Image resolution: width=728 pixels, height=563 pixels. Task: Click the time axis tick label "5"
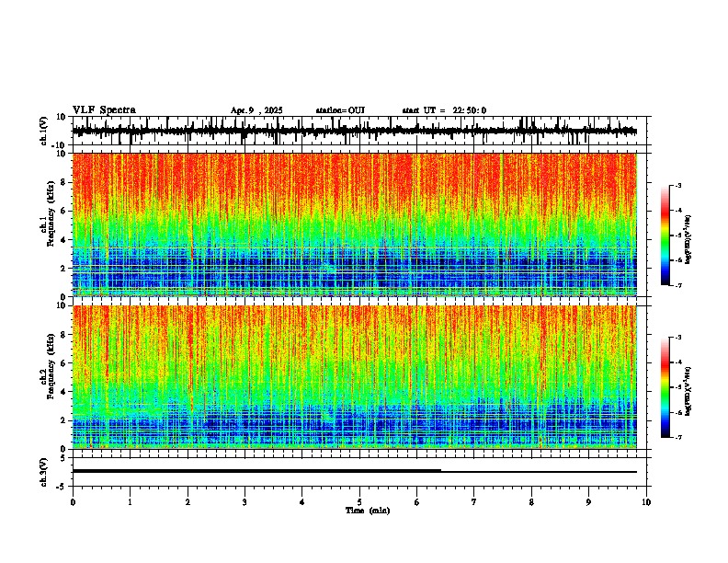(359, 502)
